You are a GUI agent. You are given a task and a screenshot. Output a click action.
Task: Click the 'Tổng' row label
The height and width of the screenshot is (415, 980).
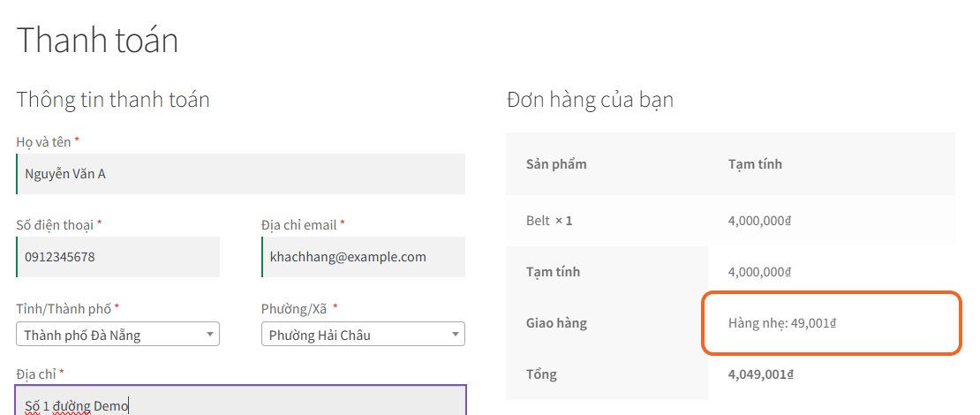tap(541, 374)
